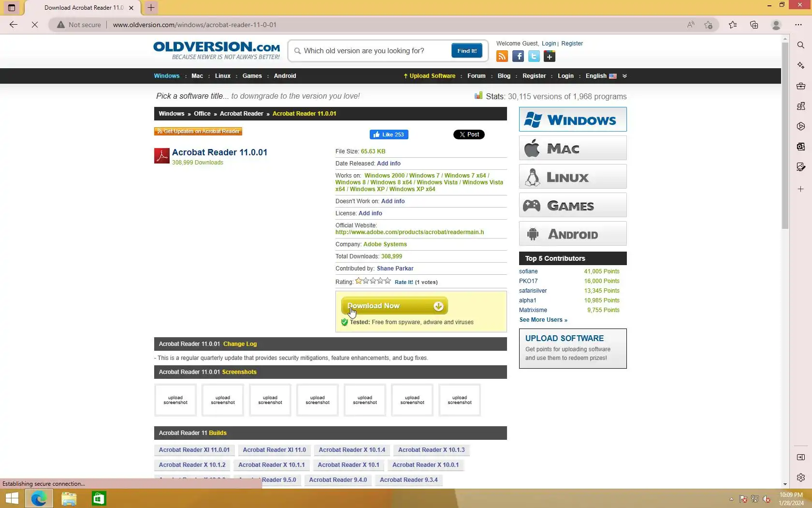Click the Find It! search button
The image size is (812, 508).
pos(467,51)
